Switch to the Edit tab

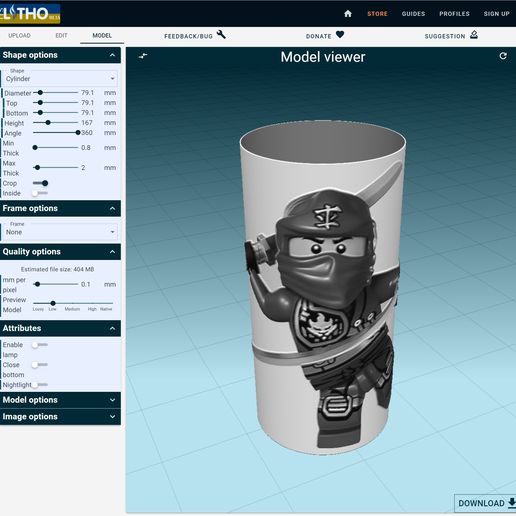(61, 35)
